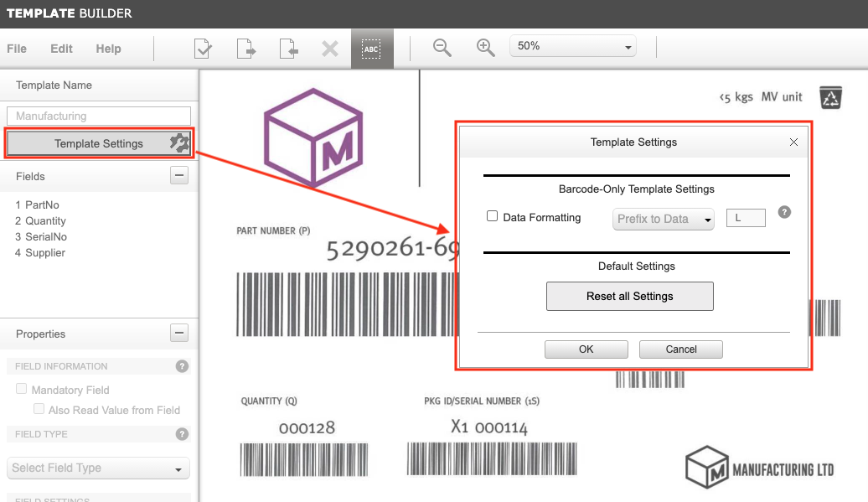Image resolution: width=868 pixels, height=502 pixels.
Task: Click the validate template checkmark icon
Action: 203,49
